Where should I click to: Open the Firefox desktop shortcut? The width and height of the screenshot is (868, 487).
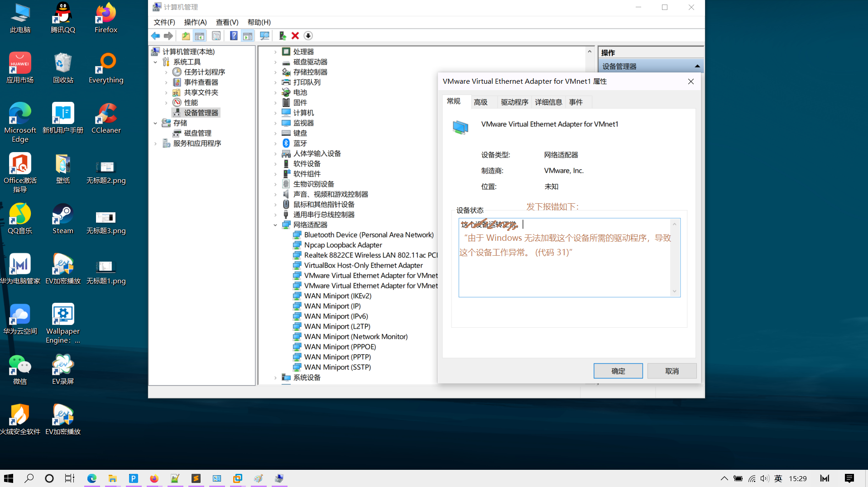(x=106, y=18)
